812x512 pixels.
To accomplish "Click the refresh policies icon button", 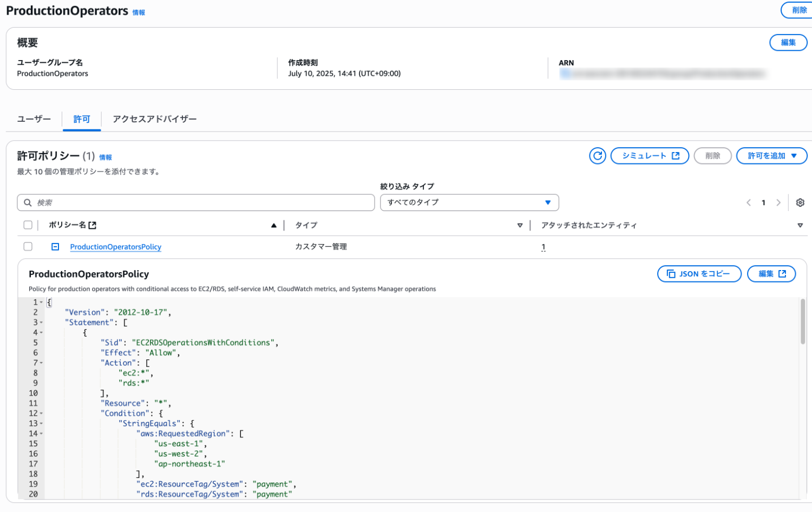I will [x=597, y=156].
